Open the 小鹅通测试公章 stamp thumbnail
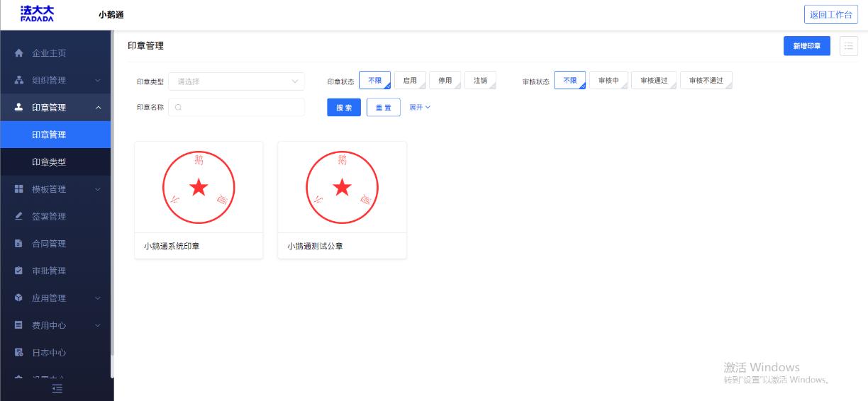Image resolution: width=868 pixels, height=401 pixels. point(342,187)
